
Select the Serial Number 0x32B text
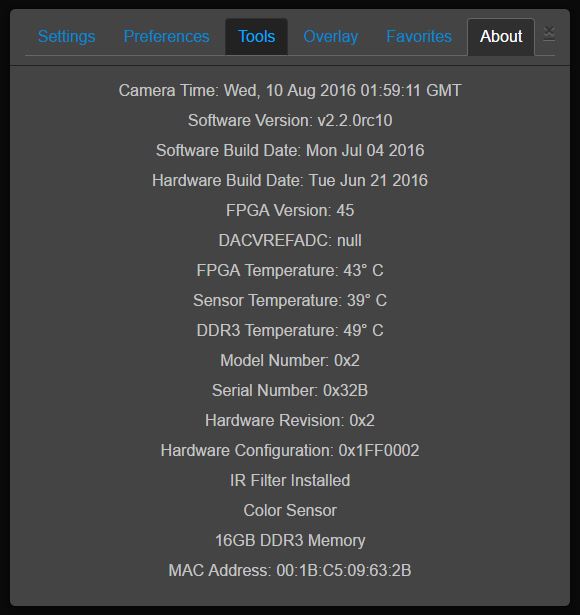pyautogui.click(x=290, y=390)
